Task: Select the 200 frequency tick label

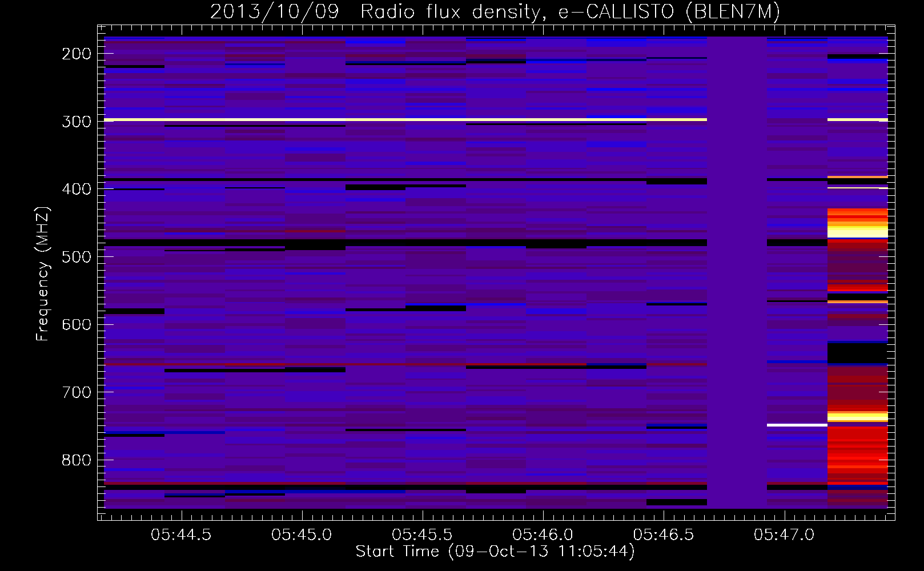Action: click(x=77, y=54)
